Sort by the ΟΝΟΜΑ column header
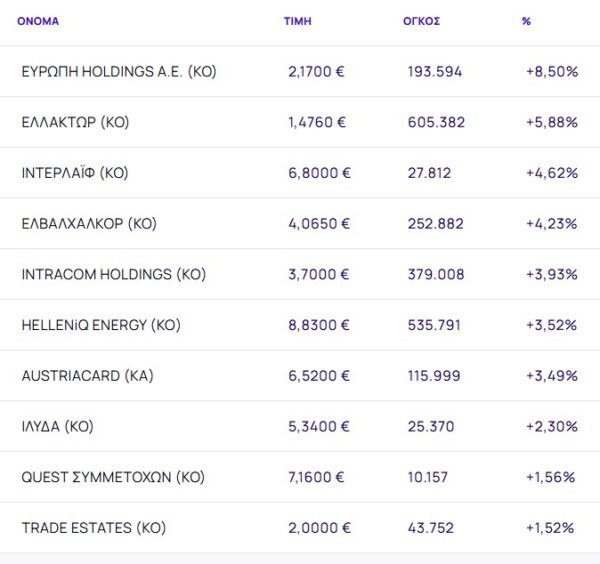This screenshot has height=564, width=600. [x=38, y=21]
